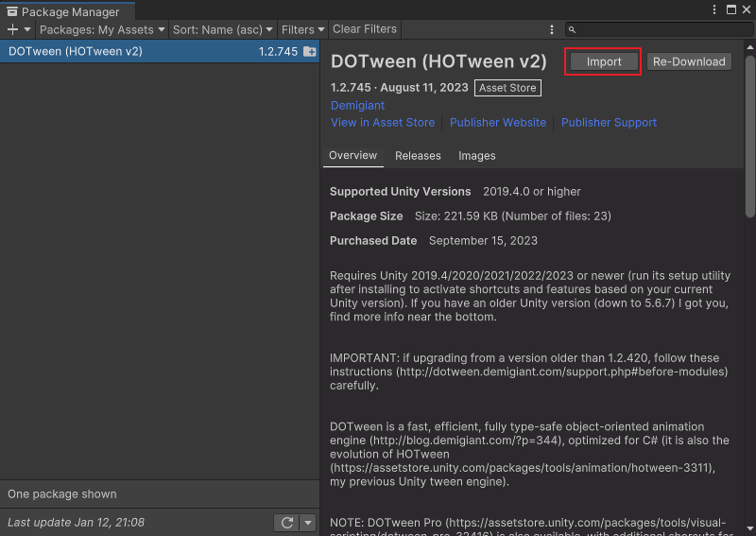Click the DOTween (HOTween v2) details title
756x536 pixels.
click(438, 61)
